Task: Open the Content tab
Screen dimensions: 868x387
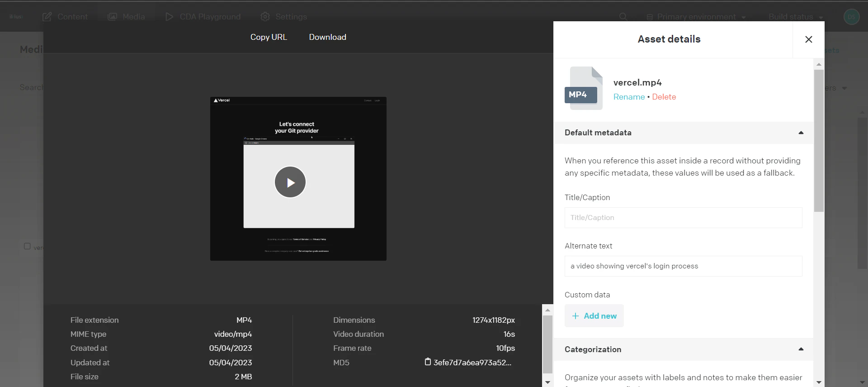Action: 65,17
